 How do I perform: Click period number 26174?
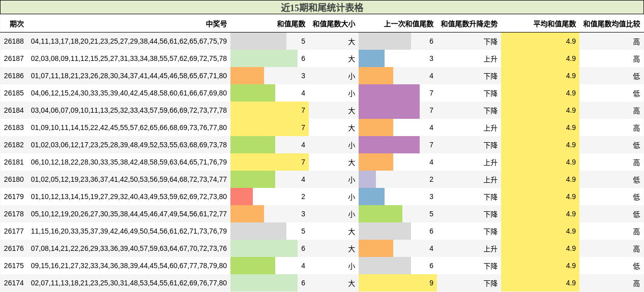14,283
